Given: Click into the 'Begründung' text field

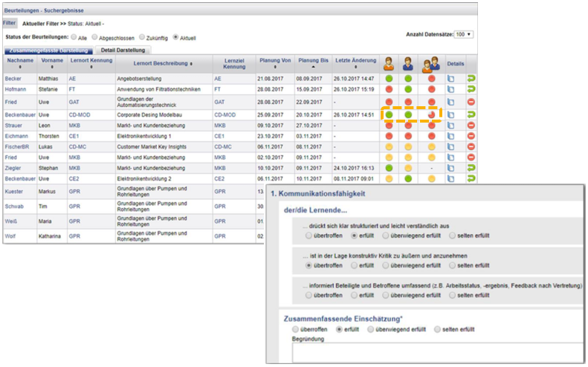Looking at the screenshot, I should [x=437, y=353].
